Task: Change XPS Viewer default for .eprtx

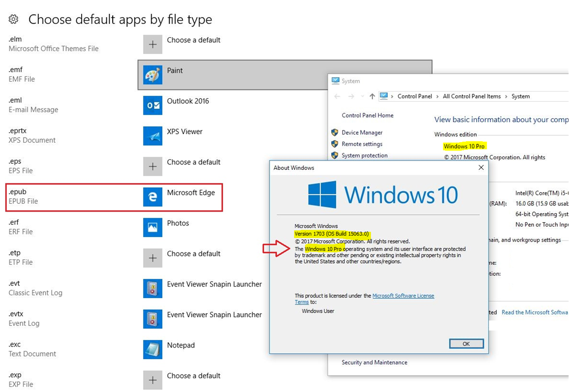Action: 184,132
